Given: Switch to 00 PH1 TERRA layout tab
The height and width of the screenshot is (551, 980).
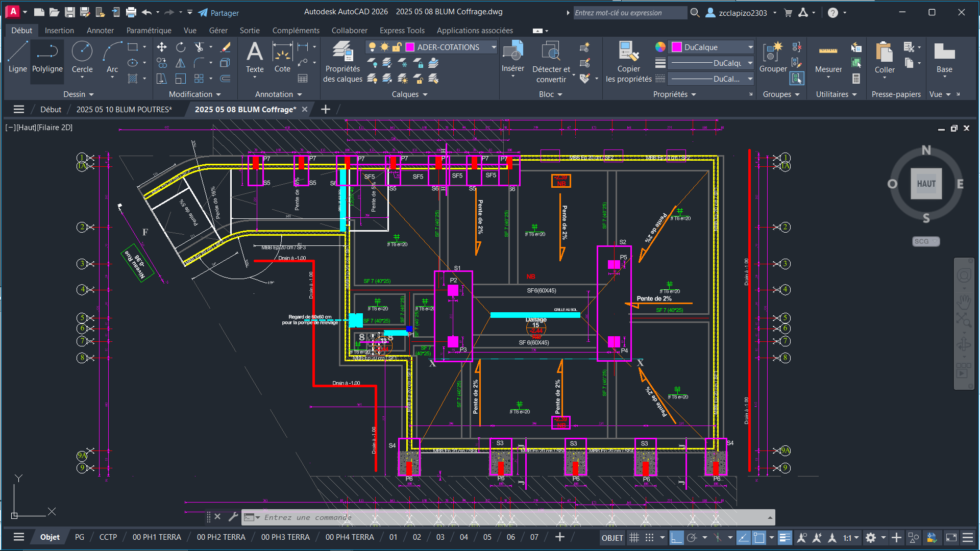Looking at the screenshot, I should (x=157, y=537).
